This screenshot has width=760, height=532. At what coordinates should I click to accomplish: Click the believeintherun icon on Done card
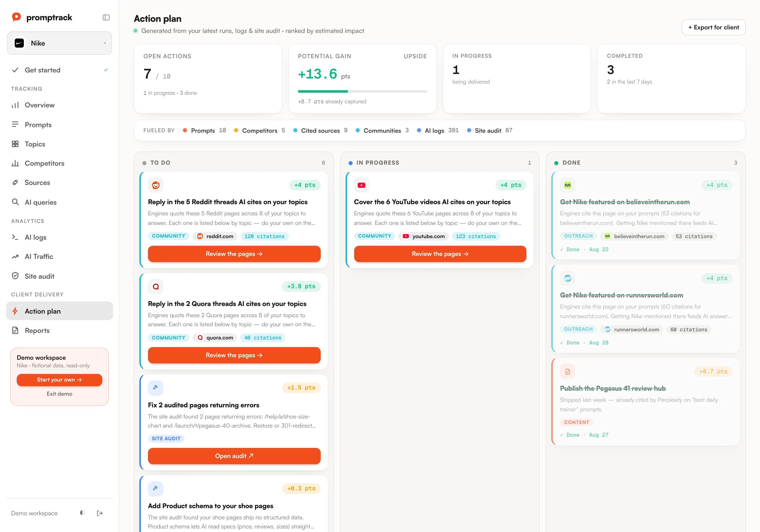568,185
